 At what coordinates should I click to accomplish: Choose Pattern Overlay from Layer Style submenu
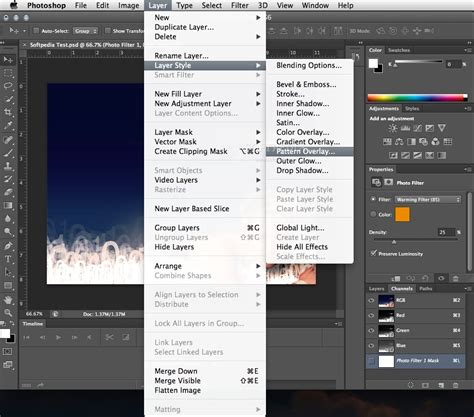tap(309, 151)
